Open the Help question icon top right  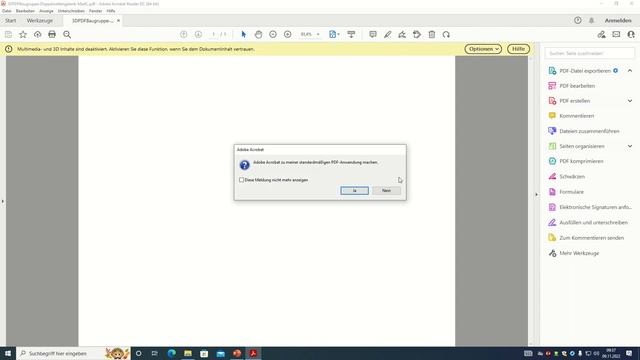tap(578, 20)
